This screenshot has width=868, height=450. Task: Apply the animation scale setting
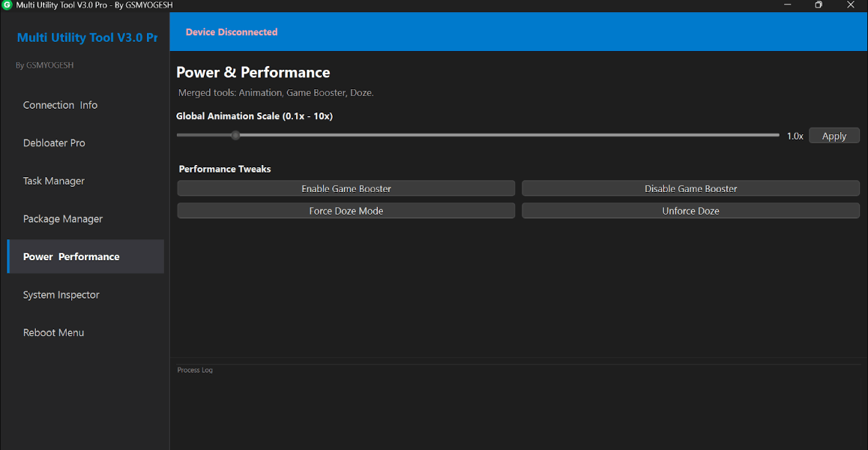[834, 135]
